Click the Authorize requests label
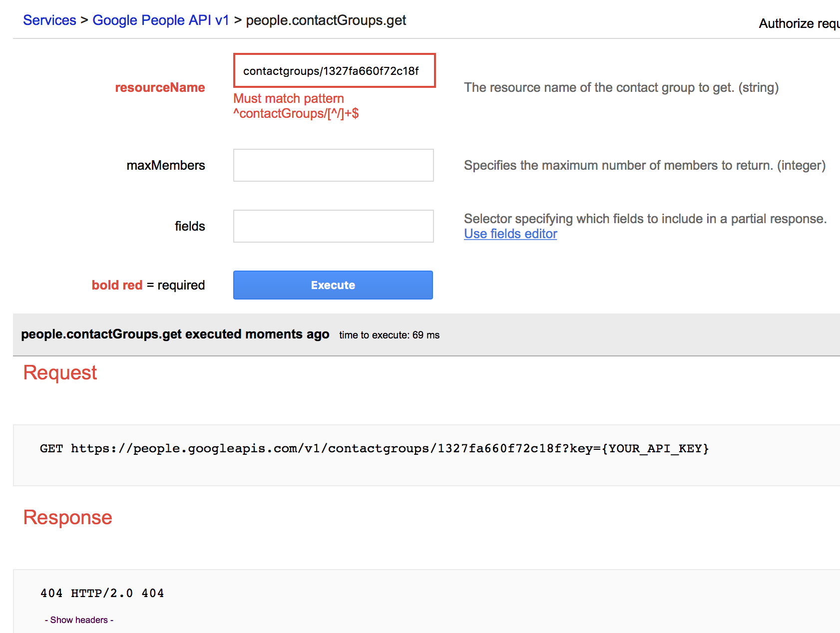The image size is (840, 633). [x=799, y=23]
